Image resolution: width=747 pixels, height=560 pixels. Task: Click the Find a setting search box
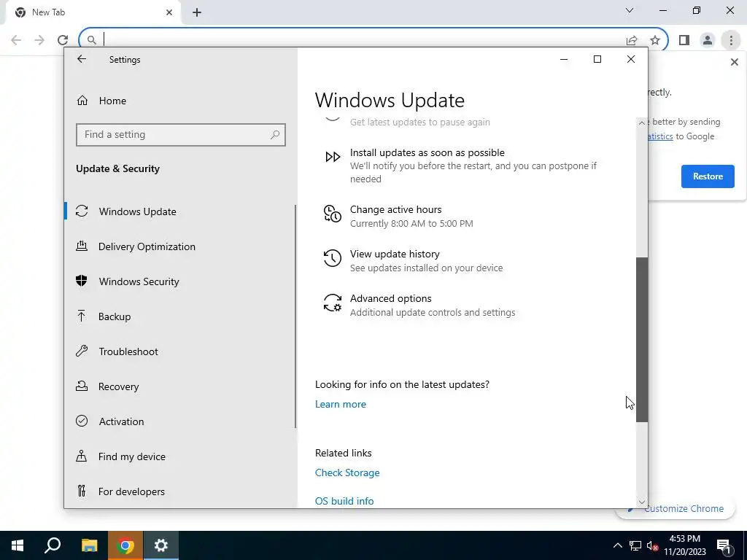(x=181, y=135)
